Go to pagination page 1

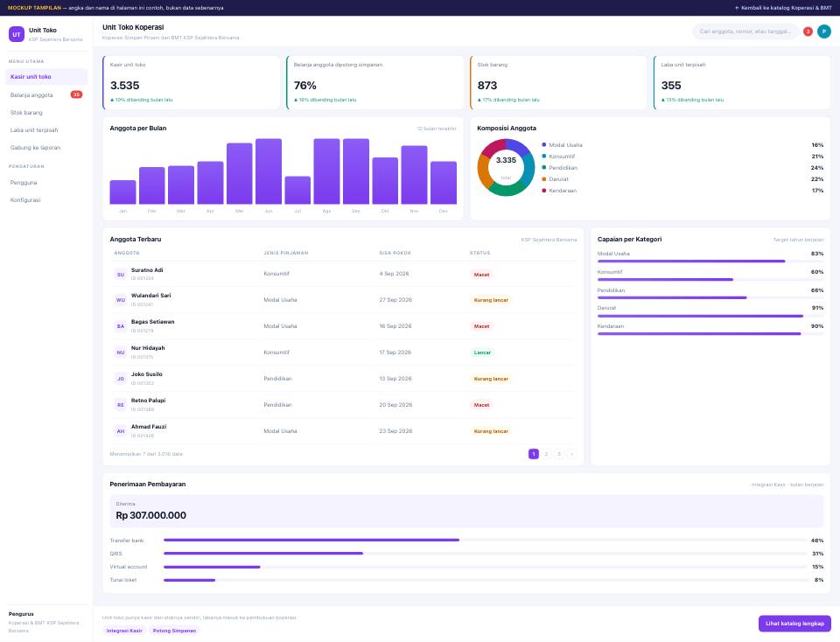tap(534, 454)
